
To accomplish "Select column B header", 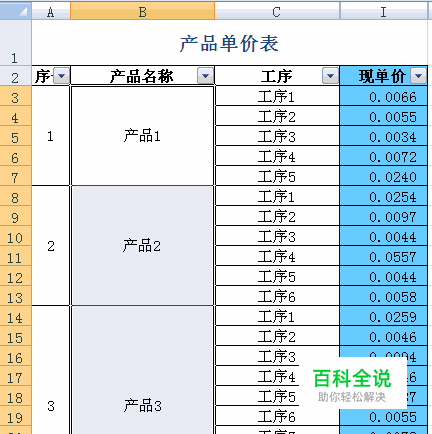I will [142, 11].
